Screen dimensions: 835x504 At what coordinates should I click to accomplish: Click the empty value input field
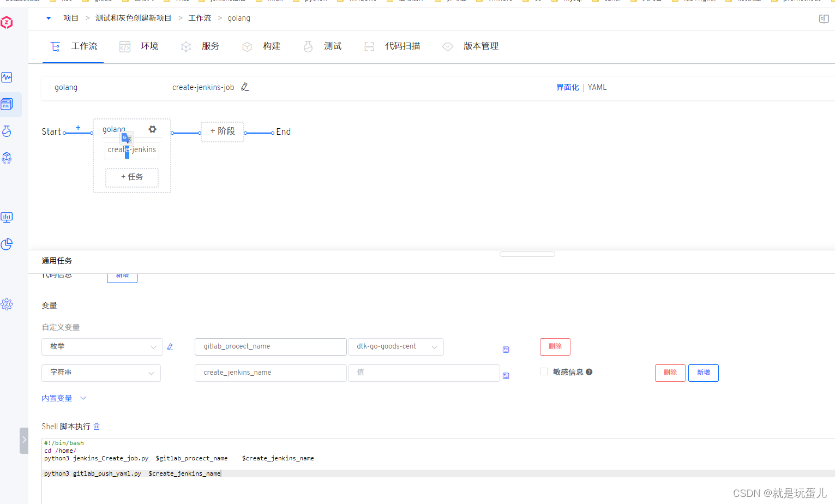(424, 373)
